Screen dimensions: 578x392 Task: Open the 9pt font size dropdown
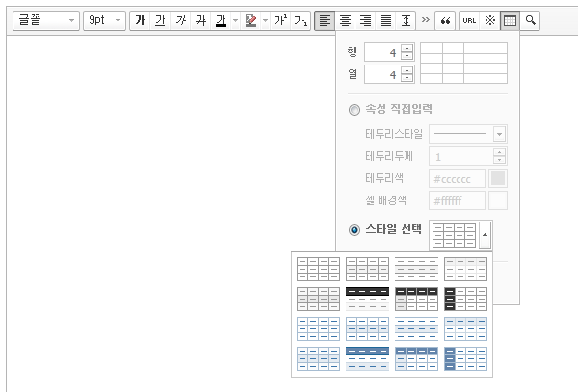104,20
